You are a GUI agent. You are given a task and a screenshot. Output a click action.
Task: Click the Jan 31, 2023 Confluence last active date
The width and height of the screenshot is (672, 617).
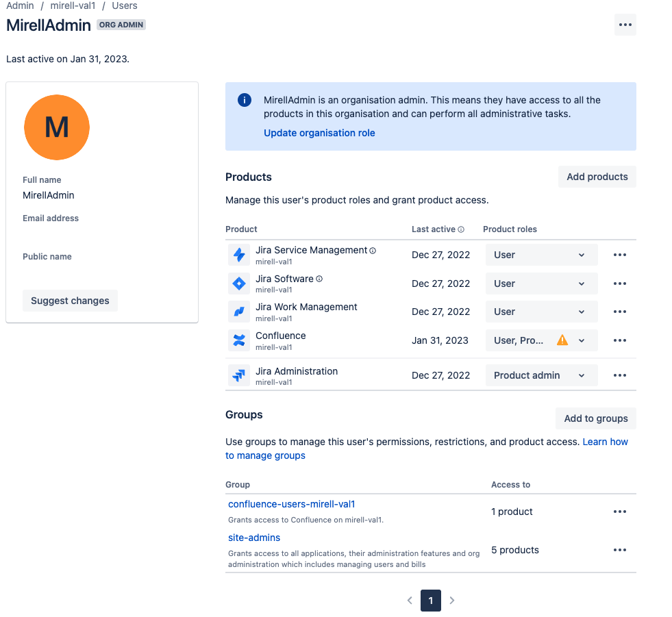coord(440,340)
